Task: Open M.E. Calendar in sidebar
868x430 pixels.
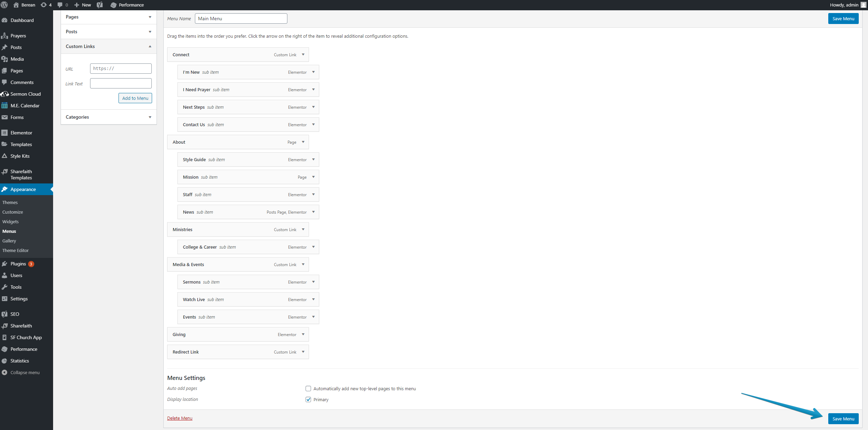Action: click(x=25, y=106)
